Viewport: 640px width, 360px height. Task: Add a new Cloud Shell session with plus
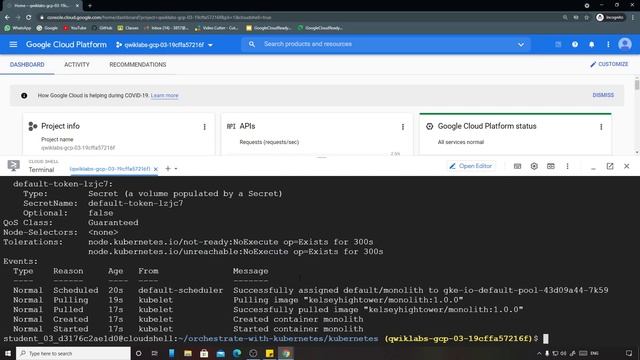pyautogui.click(x=168, y=169)
